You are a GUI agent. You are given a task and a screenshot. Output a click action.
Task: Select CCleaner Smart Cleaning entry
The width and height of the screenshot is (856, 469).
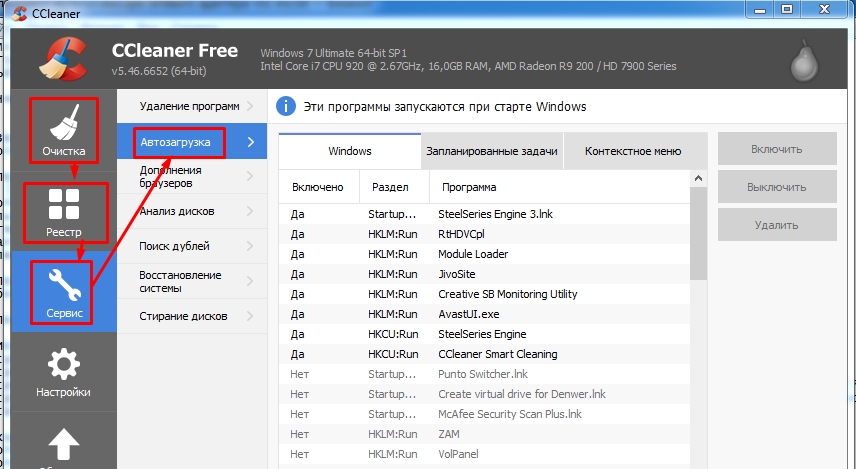tap(484, 354)
